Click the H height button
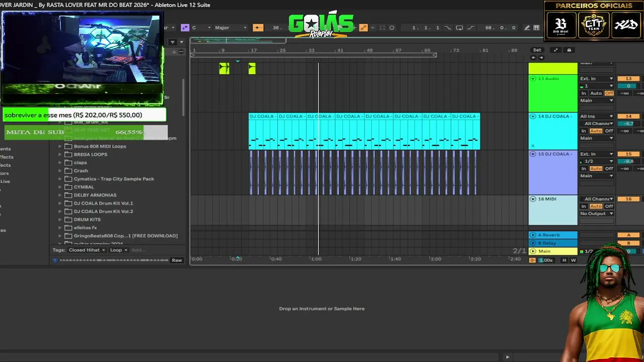The width and height of the screenshot is (644, 362). [564, 260]
